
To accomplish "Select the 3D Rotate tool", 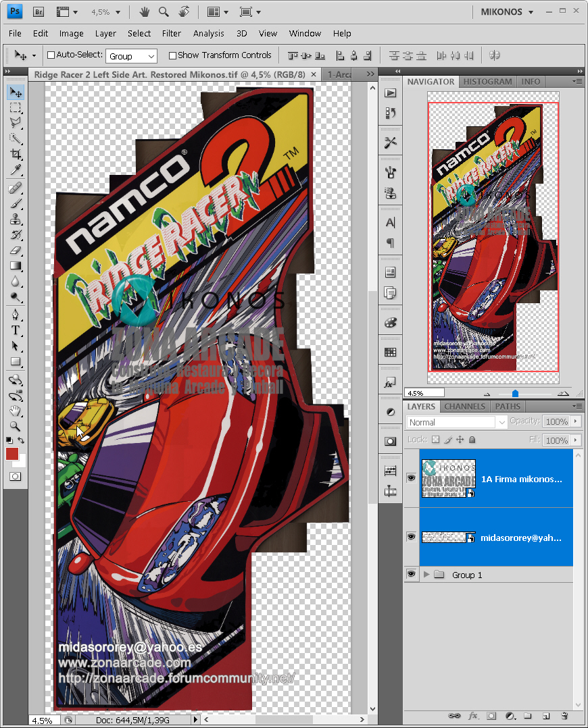I will tap(16, 380).
